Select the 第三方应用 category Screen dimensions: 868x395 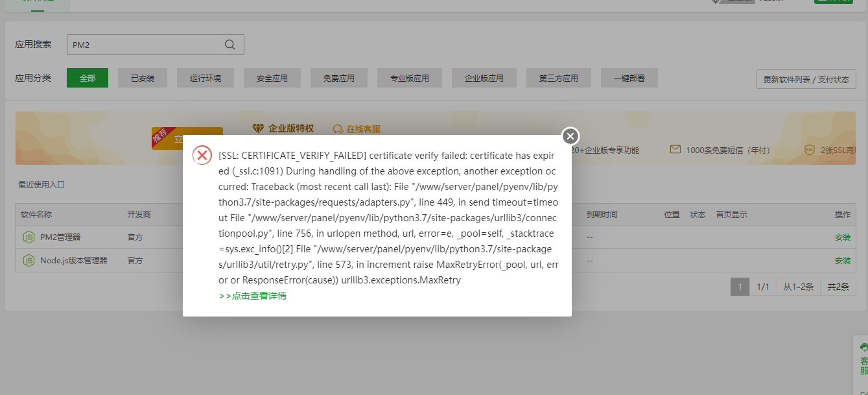click(x=559, y=78)
